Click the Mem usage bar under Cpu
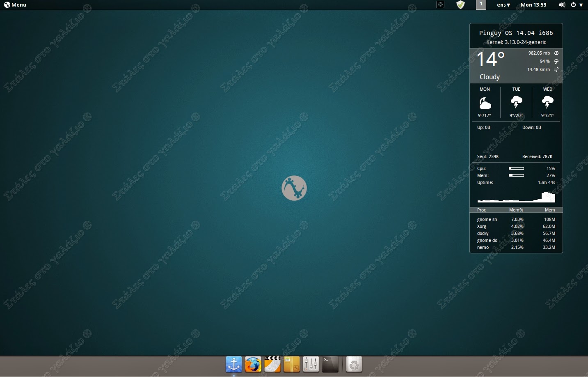 516,175
